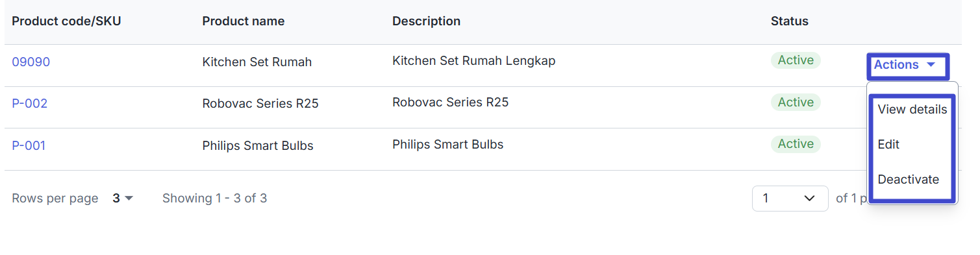980x255 pixels.
Task: Click the rows per page arrow icon
Action: 129,198
